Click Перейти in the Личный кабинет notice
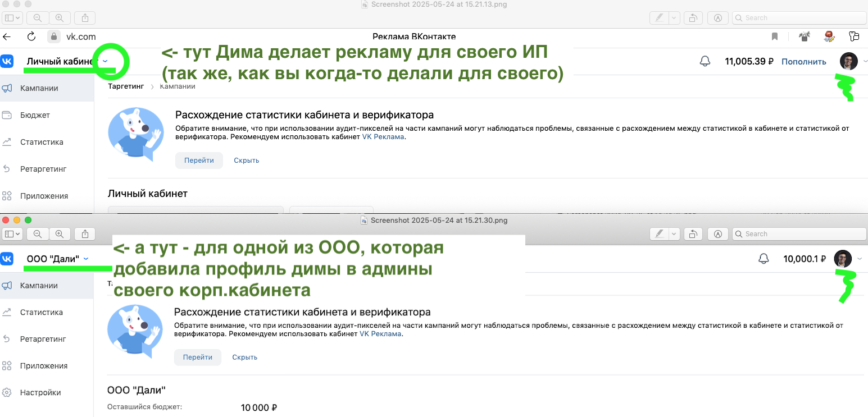868x417 pixels. coord(199,160)
